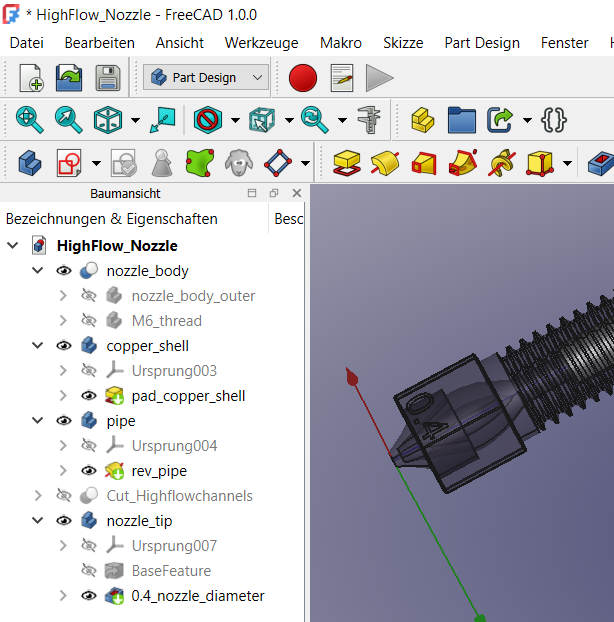
Task: Select the Pad tool
Action: tap(347, 163)
